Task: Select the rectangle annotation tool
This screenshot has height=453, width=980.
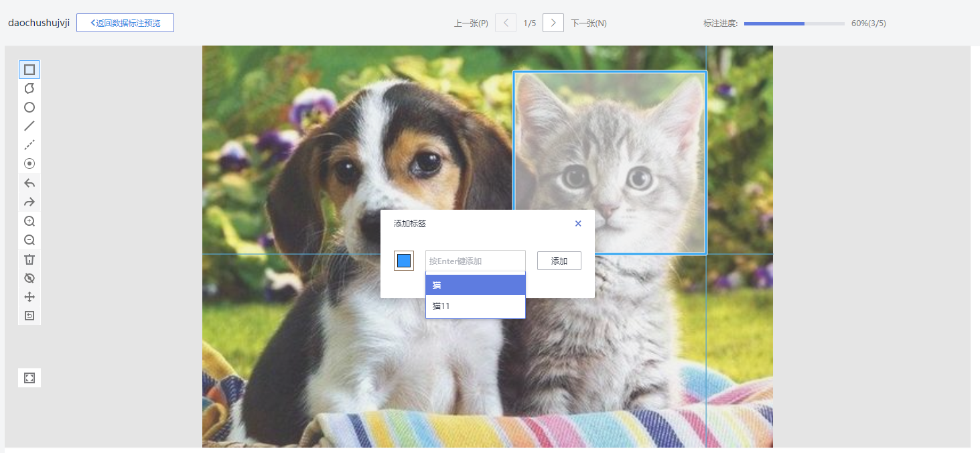Action: (29, 70)
